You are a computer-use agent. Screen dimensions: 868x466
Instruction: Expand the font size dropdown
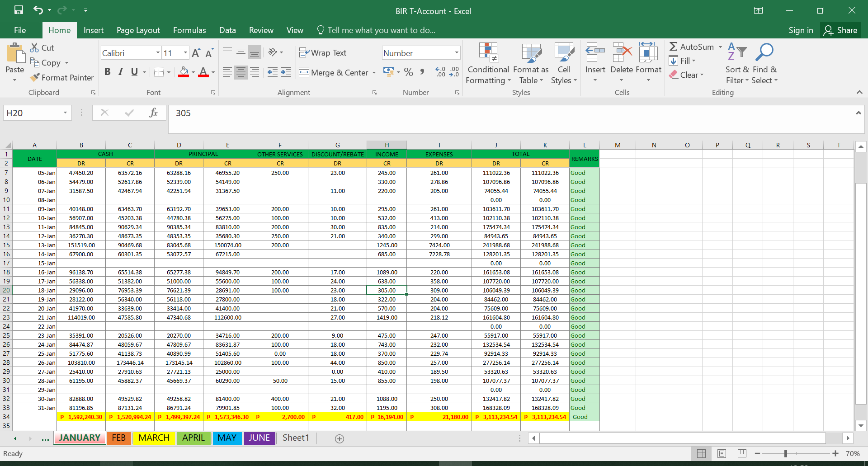(185, 53)
